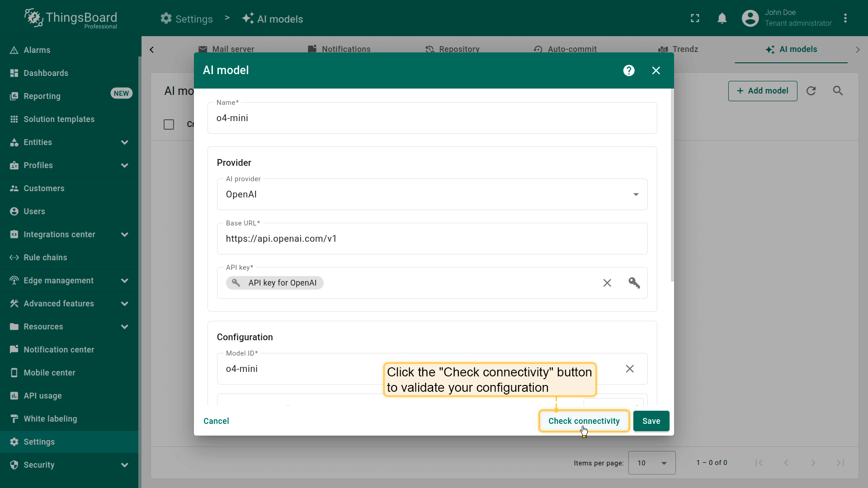Click the Check connectivity button
Screen dimensions: 868x488
pyautogui.click(x=584, y=421)
